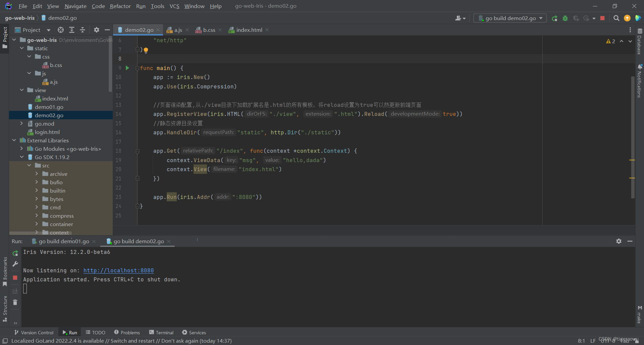
Task: Expand the go.mod node
Action: coord(22,124)
